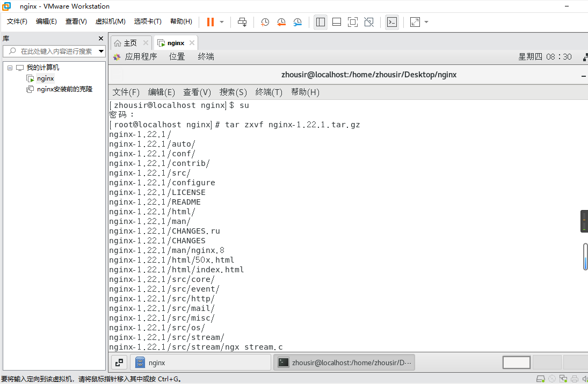Click the VMware pause virtual machine button
Screen dimensions: 588x384
click(210, 22)
